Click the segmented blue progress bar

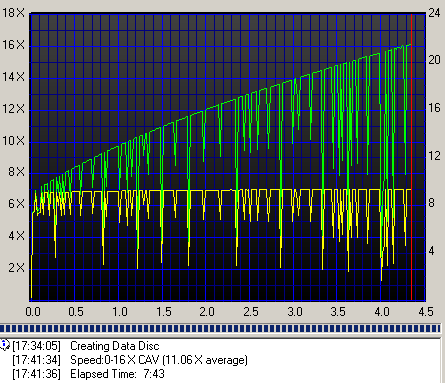(x=220, y=329)
